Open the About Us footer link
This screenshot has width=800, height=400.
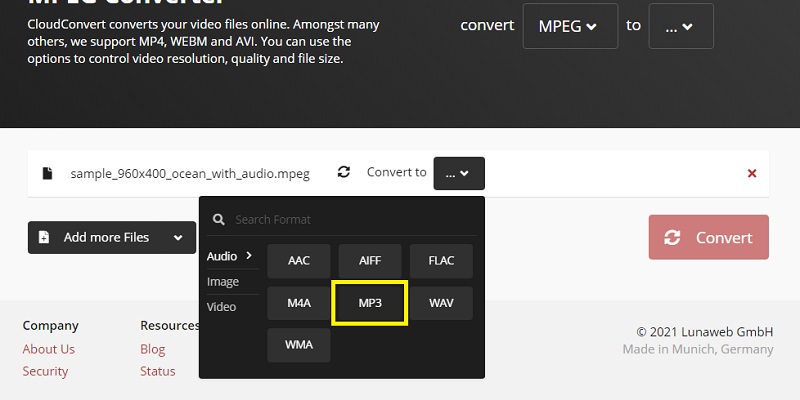(x=48, y=349)
